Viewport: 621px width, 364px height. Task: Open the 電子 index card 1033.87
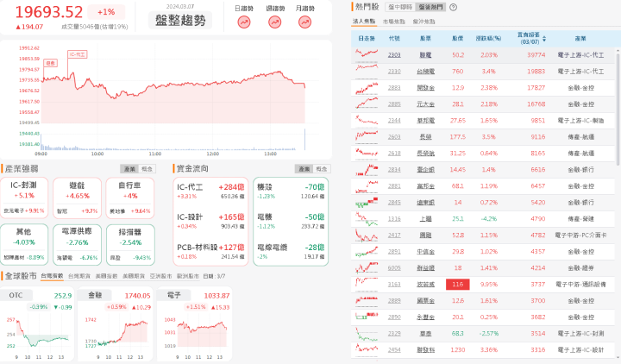[194, 324]
